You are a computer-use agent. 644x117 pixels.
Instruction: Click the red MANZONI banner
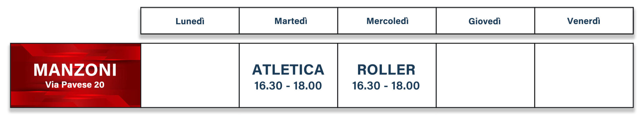(x=75, y=75)
